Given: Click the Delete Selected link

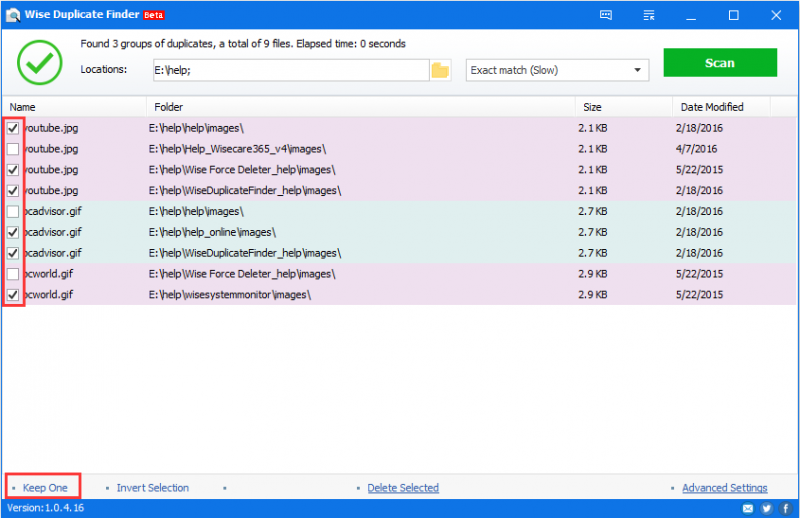Looking at the screenshot, I should click(403, 488).
